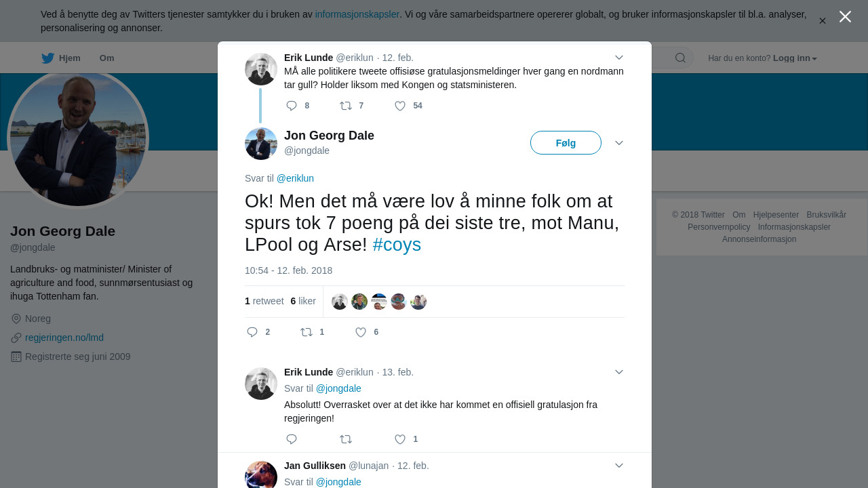This screenshot has width=868, height=488.
Task: Dismiss the cookie notice with small X
Action: (822, 21)
